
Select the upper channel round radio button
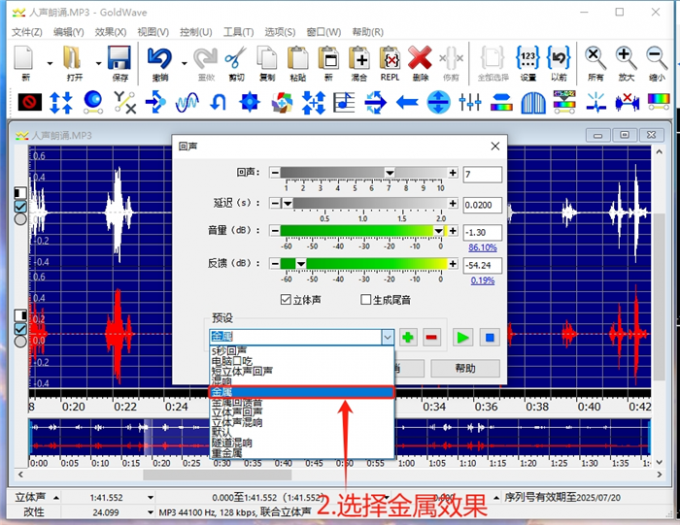click(20, 219)
